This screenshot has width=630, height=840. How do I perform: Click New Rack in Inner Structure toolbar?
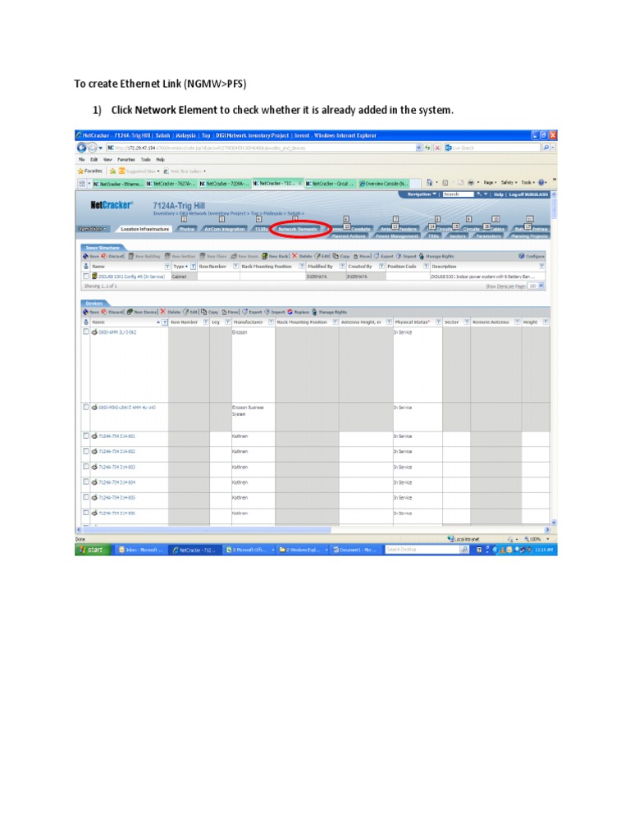click(276, 256)
